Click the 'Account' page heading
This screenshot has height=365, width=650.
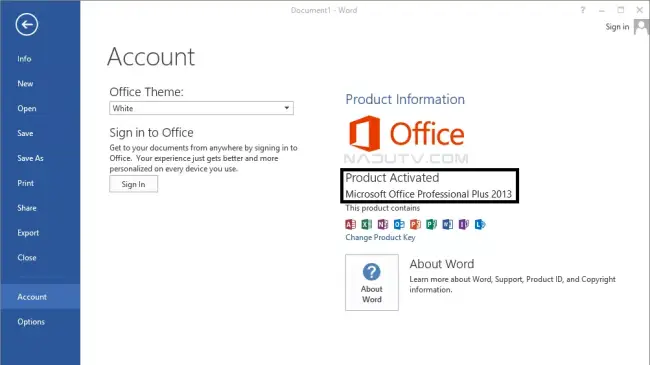point(151,57)
